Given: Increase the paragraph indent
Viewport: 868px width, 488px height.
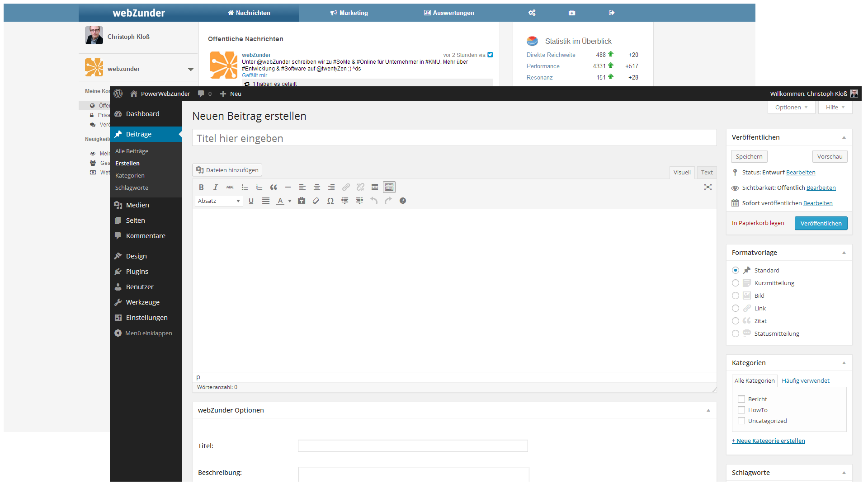Looking at the screenshot, I should click(x=359, y=201).
